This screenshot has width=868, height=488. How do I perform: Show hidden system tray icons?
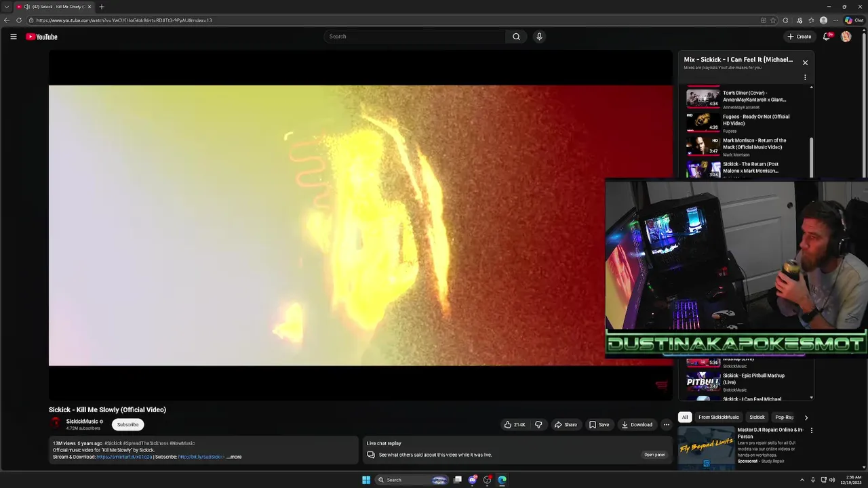802,480
